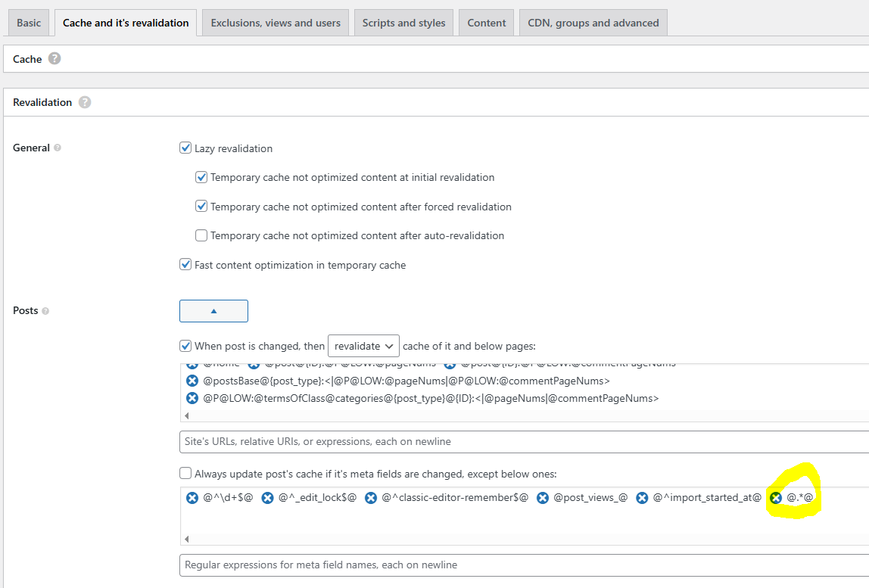Uncheck Fast content optimization in temporary cache

(x=185, y=265)
